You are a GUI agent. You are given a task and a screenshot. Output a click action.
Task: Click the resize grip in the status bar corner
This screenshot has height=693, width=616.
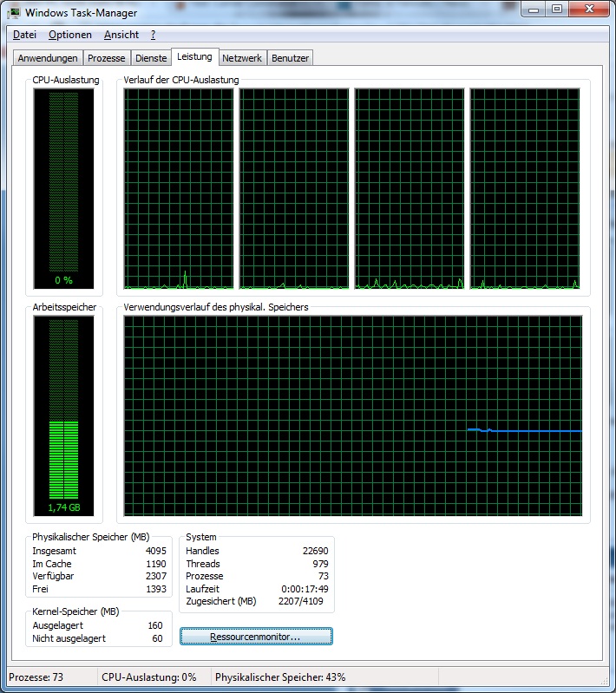point(604,681)
